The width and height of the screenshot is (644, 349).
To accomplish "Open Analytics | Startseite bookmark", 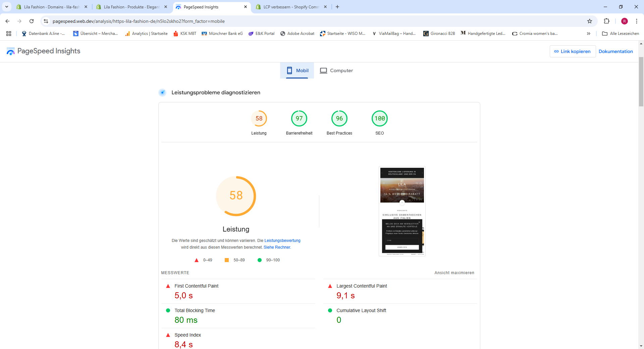I will pyautogui.click(x=146, y=34).
